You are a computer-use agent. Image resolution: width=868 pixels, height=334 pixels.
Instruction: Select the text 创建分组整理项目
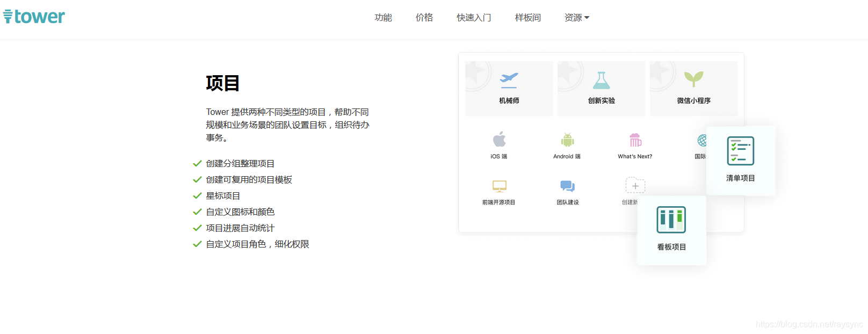pos(240,163)
